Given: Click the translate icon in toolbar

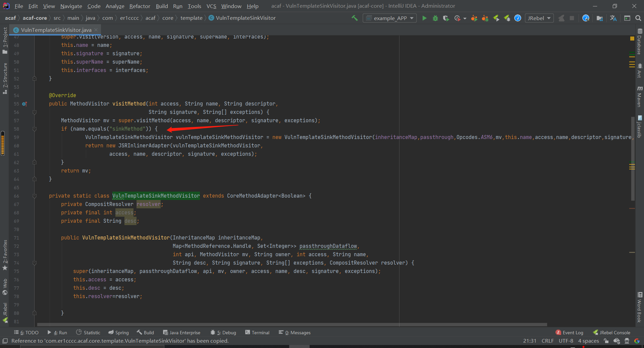Looking at the screenshot, I should click(x=613, y=18).
